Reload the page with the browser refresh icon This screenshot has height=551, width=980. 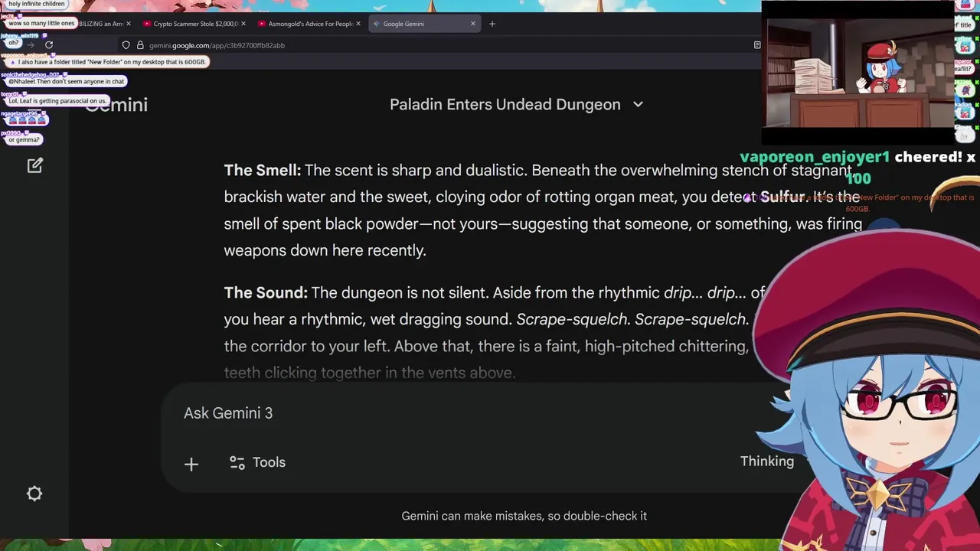point(49,45)
